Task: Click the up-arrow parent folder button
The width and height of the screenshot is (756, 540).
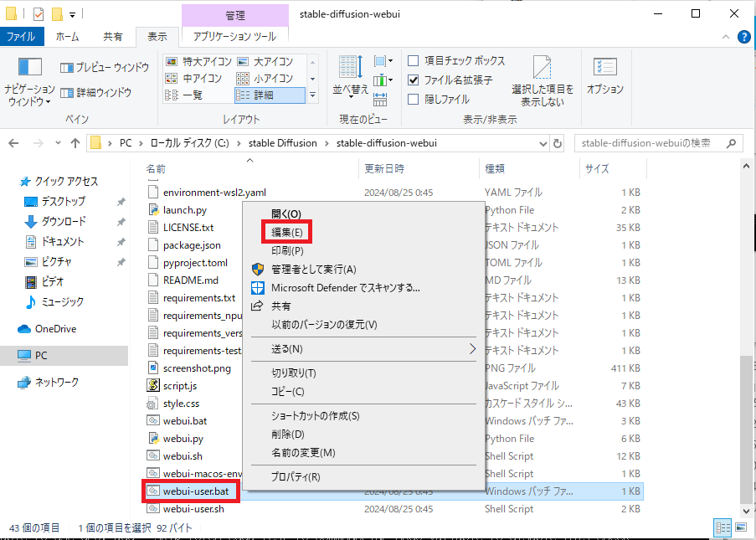Action: coord(75,143)
